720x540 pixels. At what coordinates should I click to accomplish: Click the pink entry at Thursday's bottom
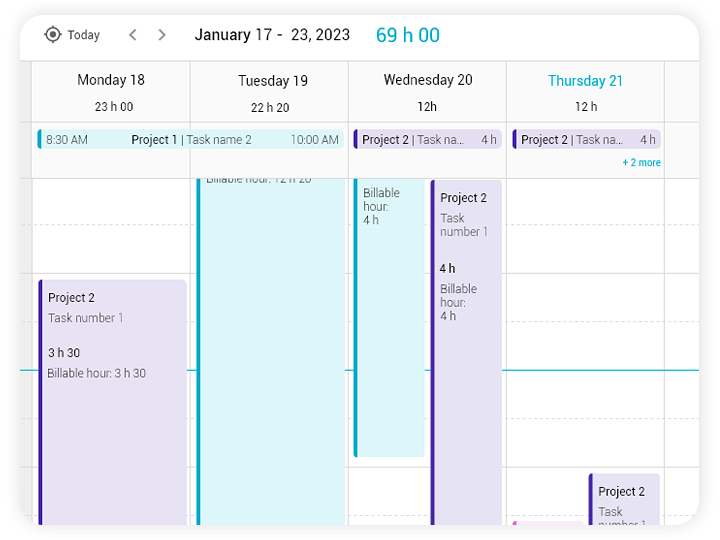click(x=547, y=523)
